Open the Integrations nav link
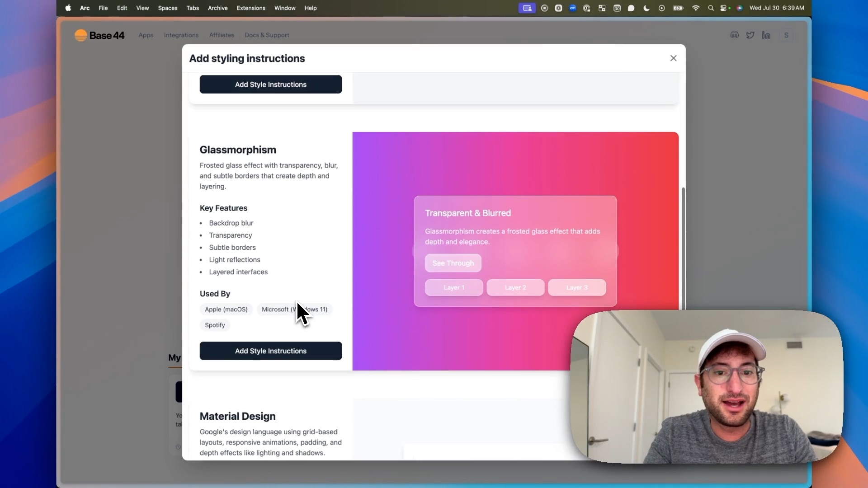This screenshot has height=488, width=868. pos(181,35)
